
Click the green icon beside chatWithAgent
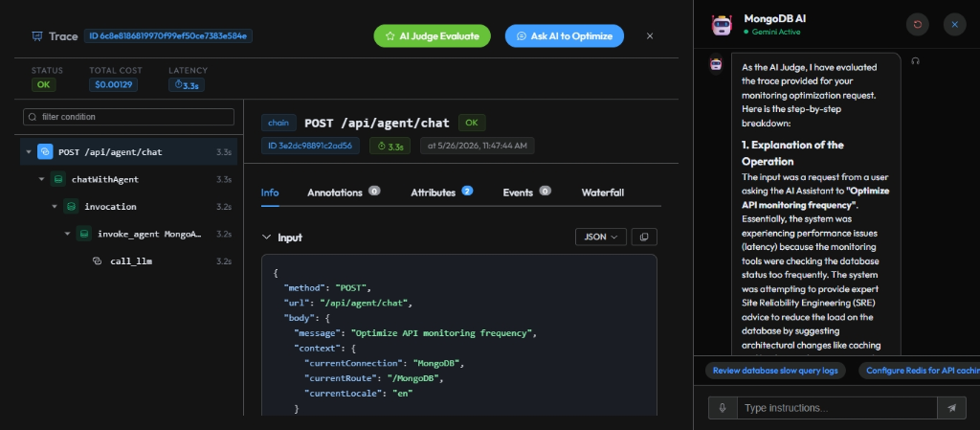point(58,179)
